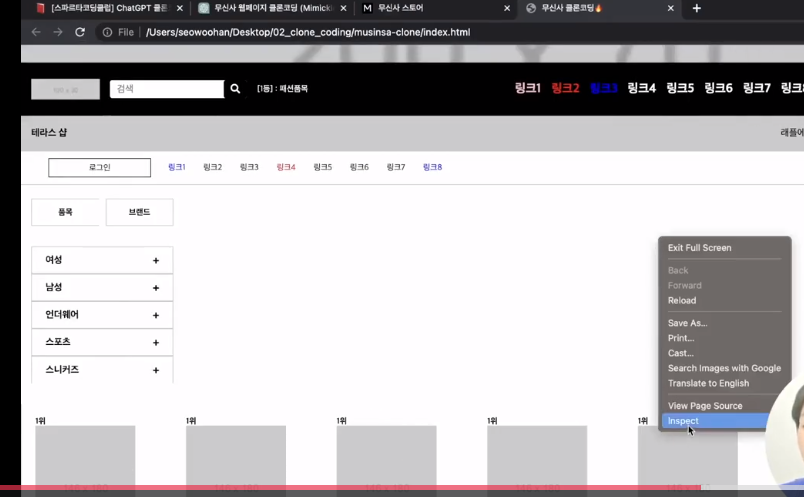
Task: Click blue 링크3 in the black header
Action: coord(604,88)
